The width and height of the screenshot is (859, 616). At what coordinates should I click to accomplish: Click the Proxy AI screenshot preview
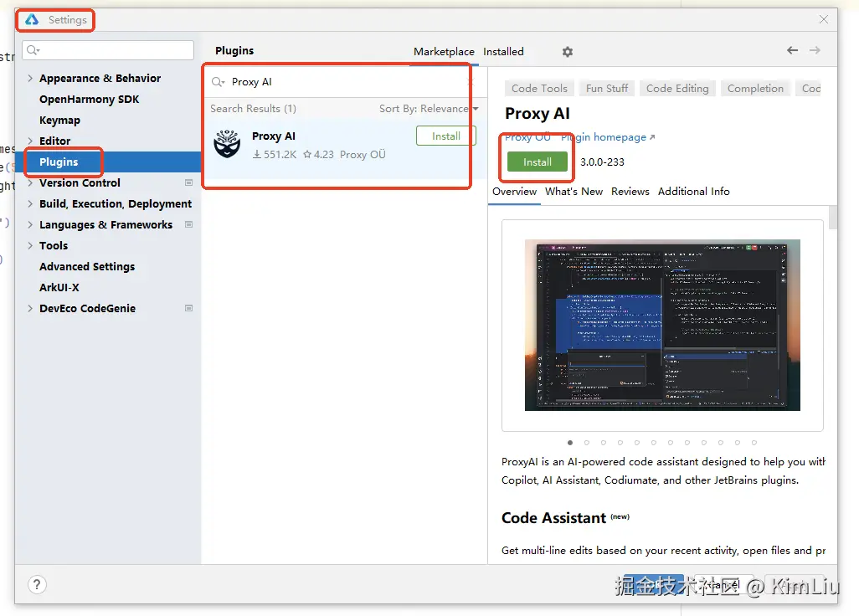(662, 325)
